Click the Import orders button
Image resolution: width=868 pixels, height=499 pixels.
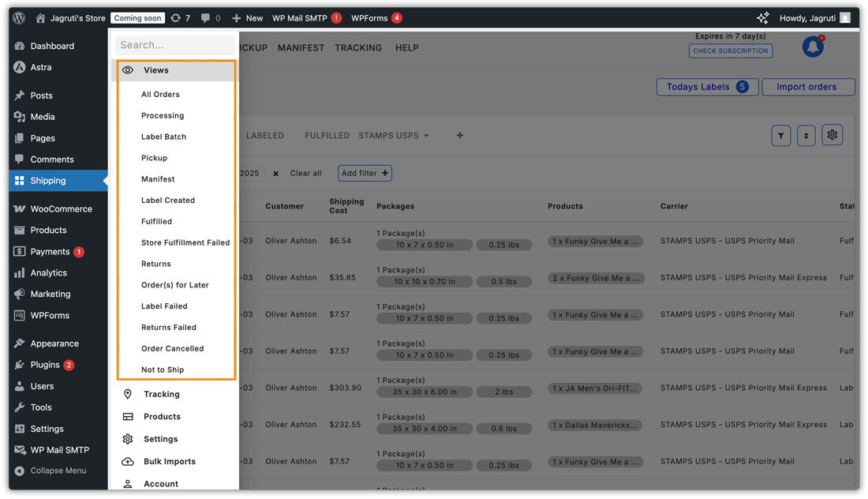(808, 87)
